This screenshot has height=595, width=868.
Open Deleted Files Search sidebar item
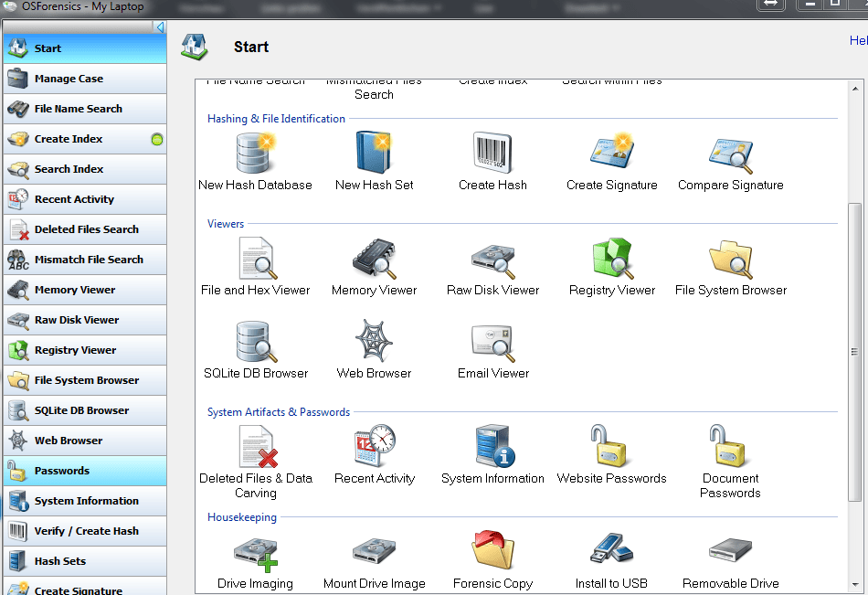click(x=85, y=229)
